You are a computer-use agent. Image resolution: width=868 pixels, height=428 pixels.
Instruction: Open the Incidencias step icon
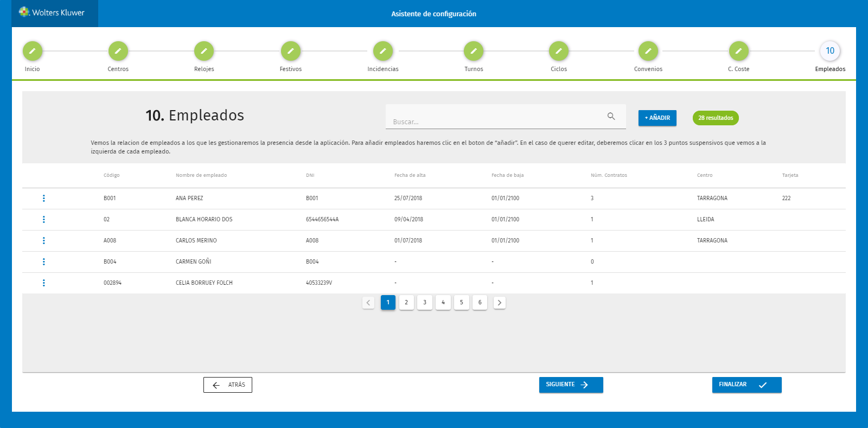click(383, 51)
